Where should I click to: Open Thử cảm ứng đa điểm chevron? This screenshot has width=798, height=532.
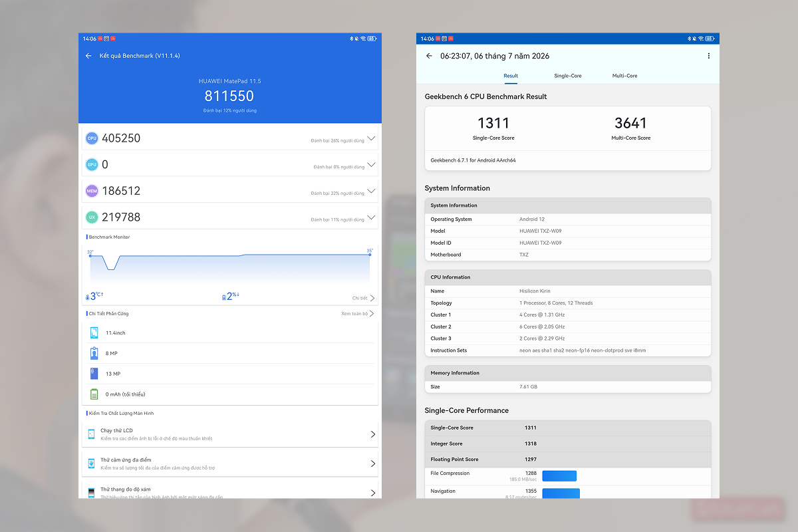point(373,464)
